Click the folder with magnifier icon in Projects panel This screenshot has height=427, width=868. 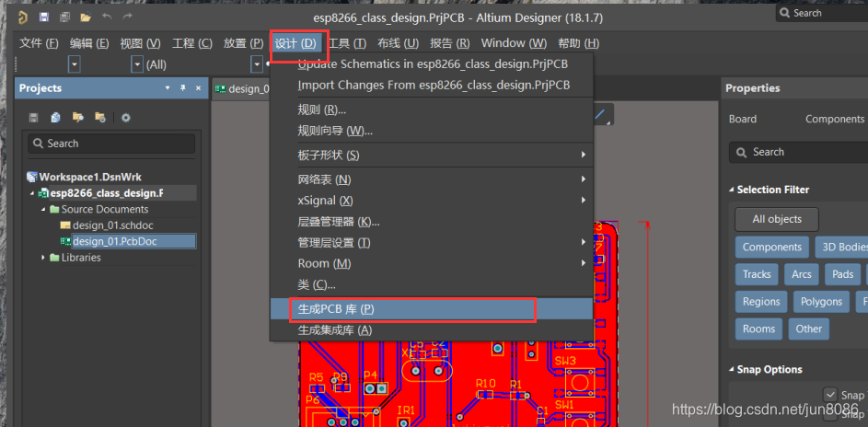(78, 117)
